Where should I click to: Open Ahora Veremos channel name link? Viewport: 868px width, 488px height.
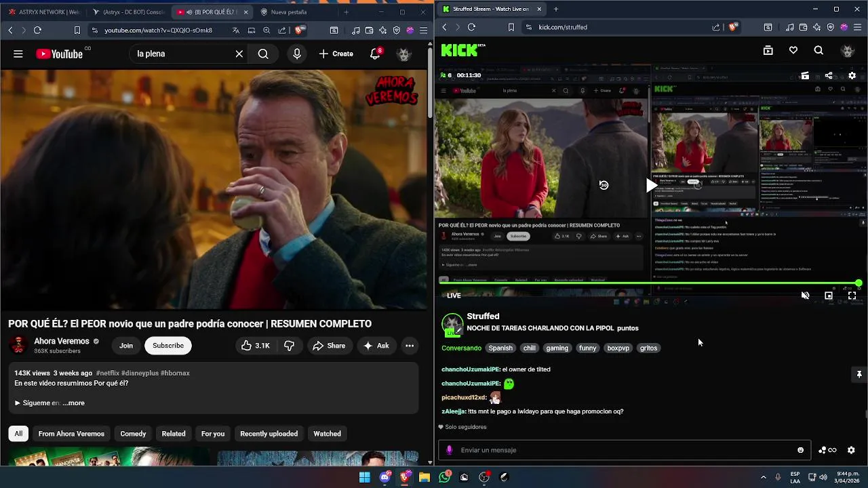pyautogui.click(x=62, y=341)
